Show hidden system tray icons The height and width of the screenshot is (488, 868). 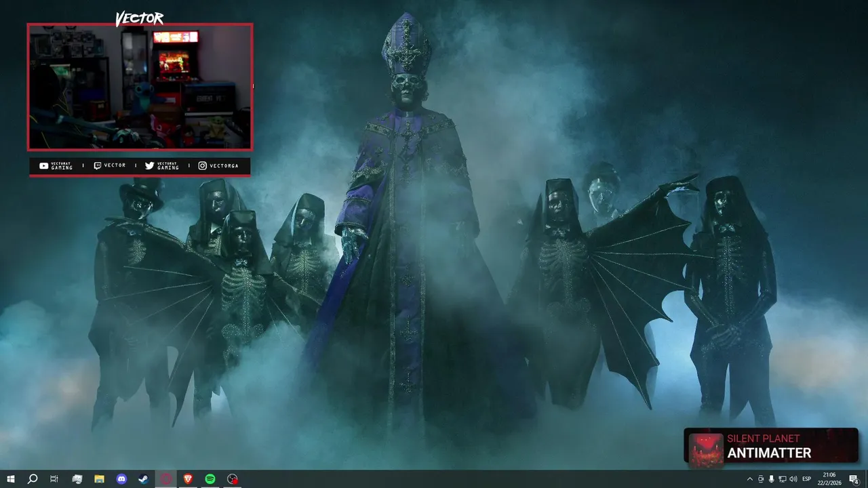point(749,479)
